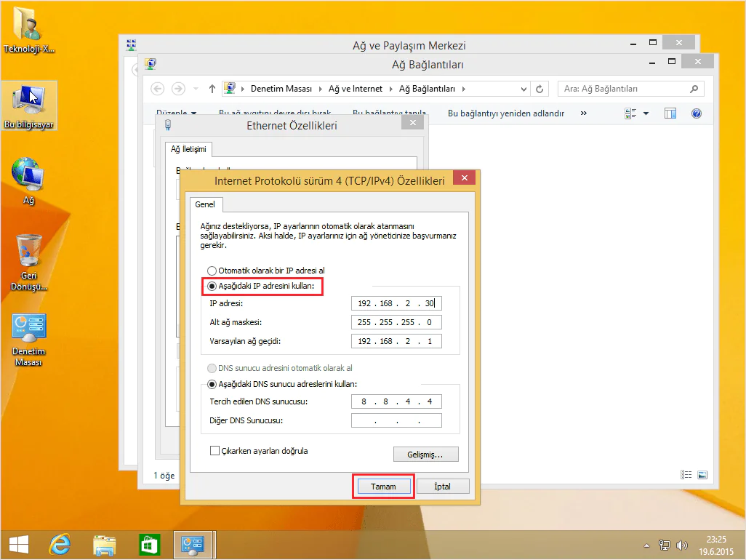Open the network icon in system tray
The image size is (746, 560).
[665, 544]
